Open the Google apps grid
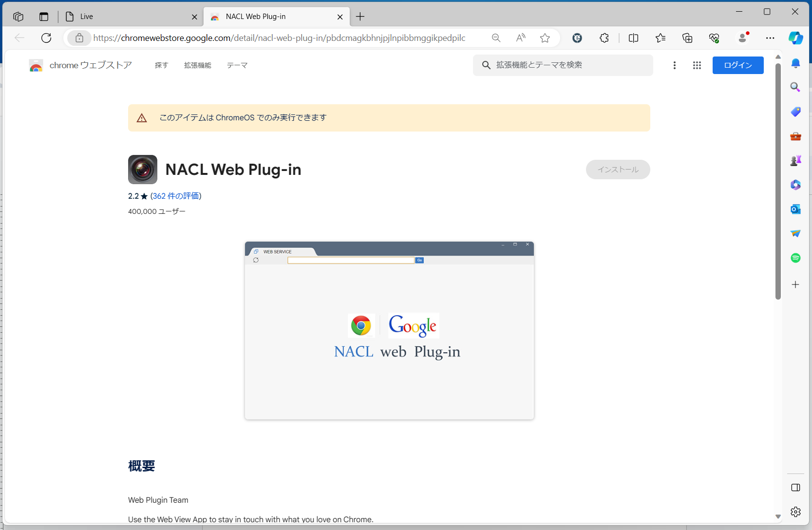Viewport: 812px width, 530px height. point(697,65)
